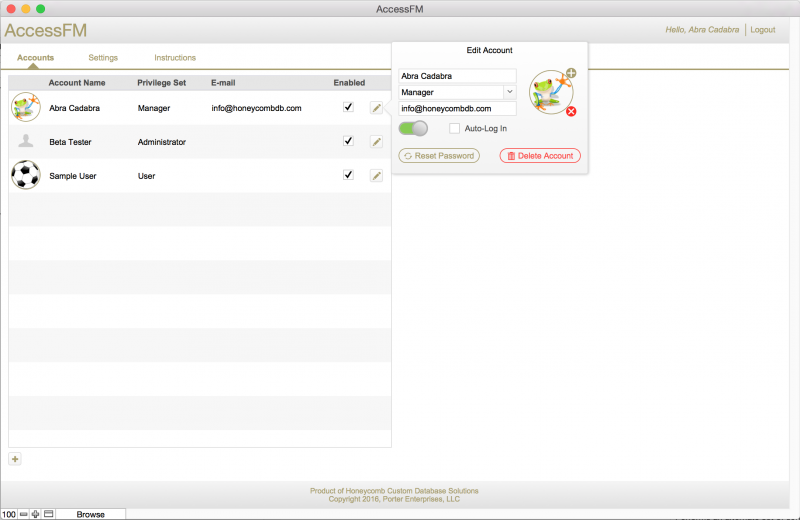Viewport: 800px width, 520px height.
Task: Click the email field in Edit Account
Action: click(x=457, y=108)
